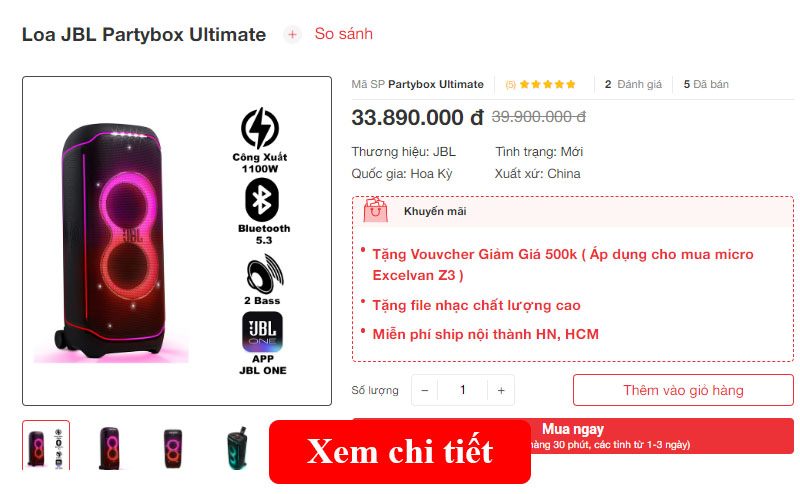
Task: Select the third speaker thumbnail
Action: click(173, 448)
